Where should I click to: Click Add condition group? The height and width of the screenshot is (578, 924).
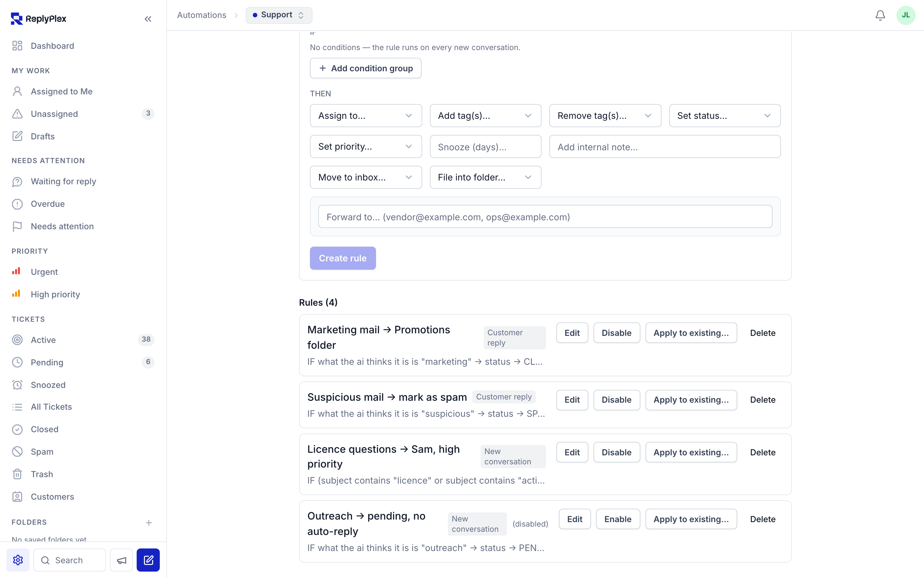tap(365, 68)
